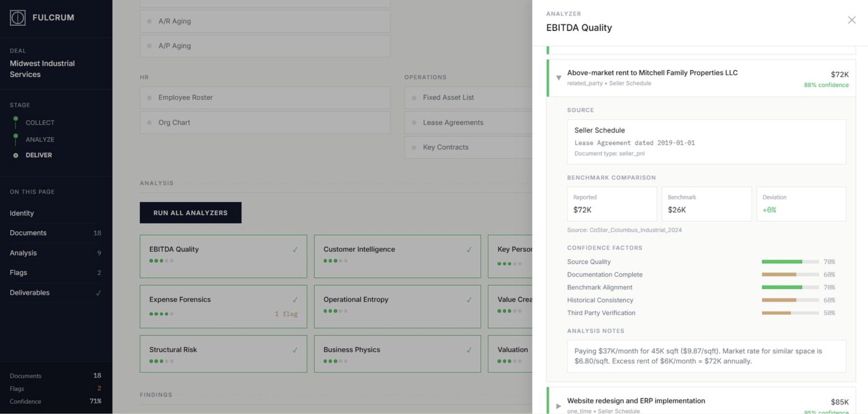Click the Third Party Verification confidence bar
This screenshot has width=868, height=414.
tap(790, 313)
